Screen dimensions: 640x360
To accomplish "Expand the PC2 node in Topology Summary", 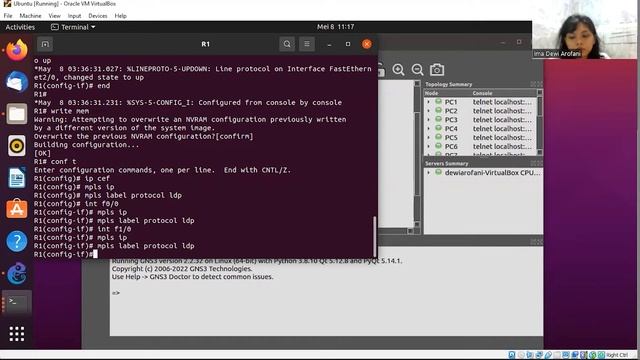I will (x=429, y=111).
